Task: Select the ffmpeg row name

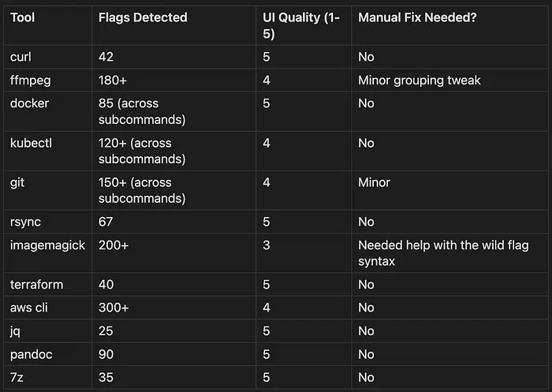Action: point(32,80)
